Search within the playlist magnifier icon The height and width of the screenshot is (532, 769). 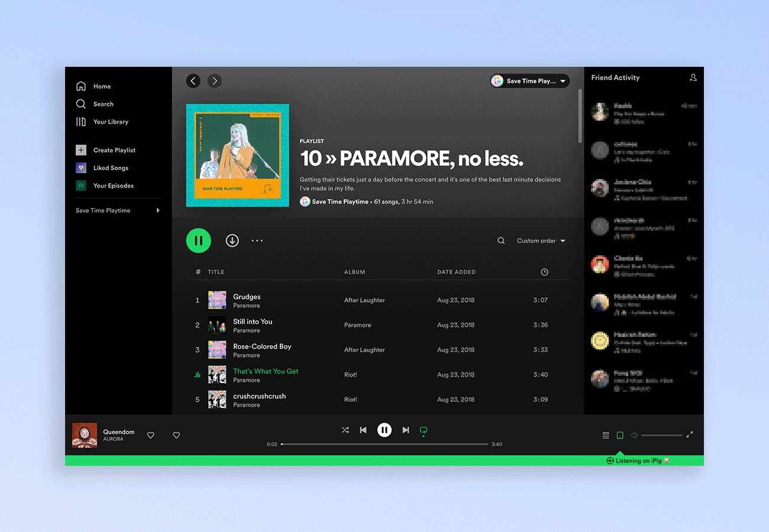click(501, 241)
